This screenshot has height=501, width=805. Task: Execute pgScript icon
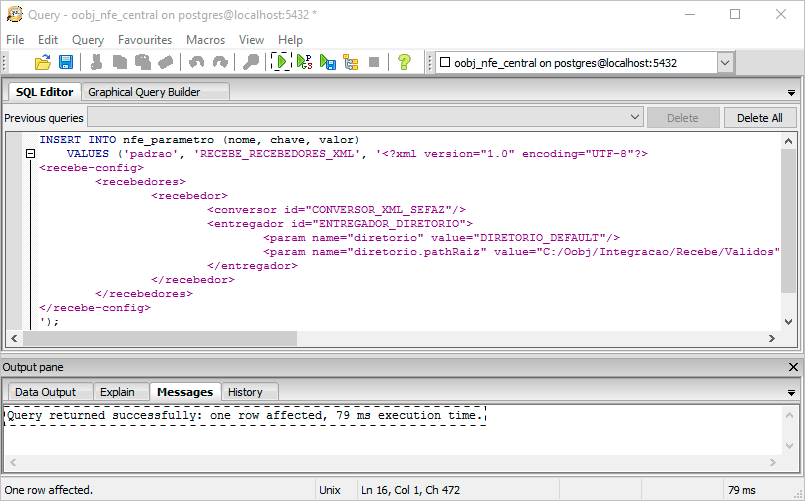point(304,63)
